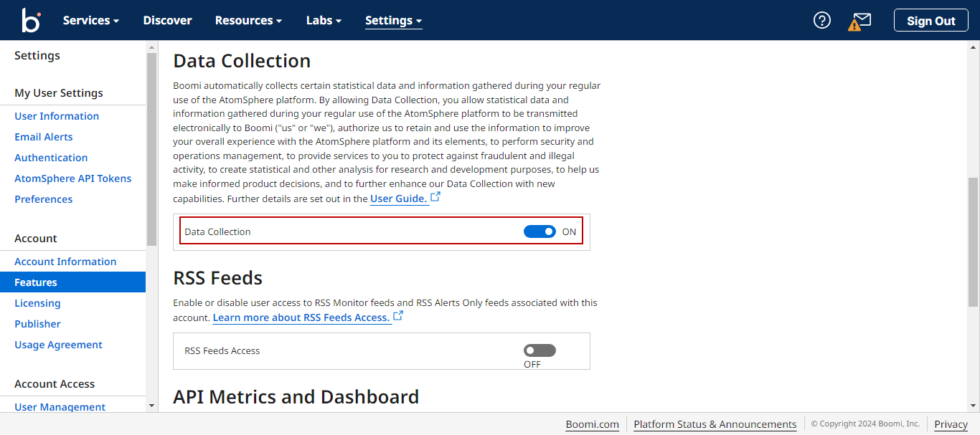The width and height of the screenshot is (980, 435).
Task: Click the Copyright 2024 Boomi, Inc. text
Action: 865,424
